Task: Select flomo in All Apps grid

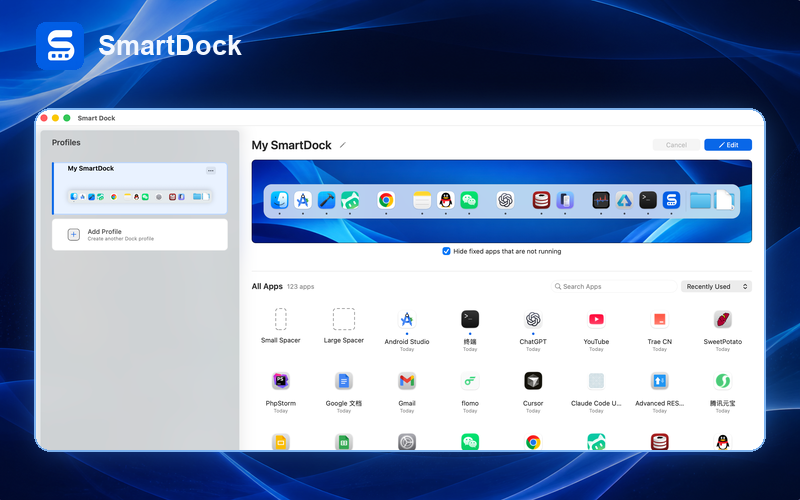Action: pyautogui.click(x=470, y=392)
